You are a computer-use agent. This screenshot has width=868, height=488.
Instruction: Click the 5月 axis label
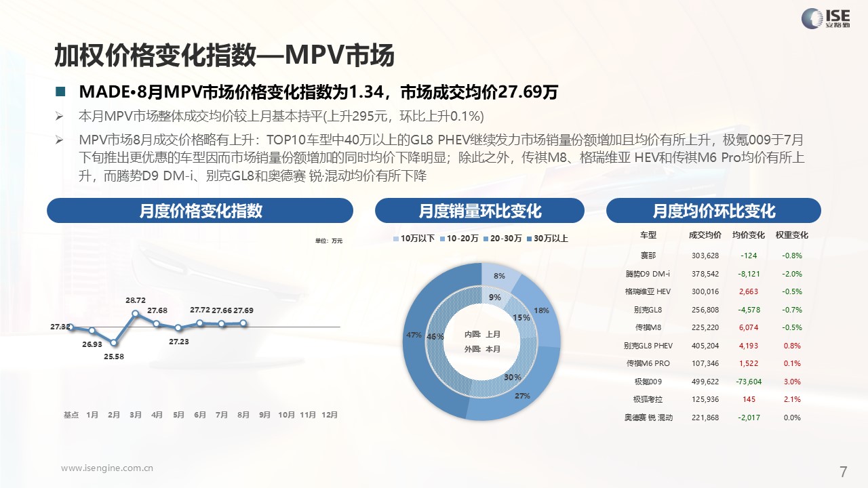pos(178,414)
